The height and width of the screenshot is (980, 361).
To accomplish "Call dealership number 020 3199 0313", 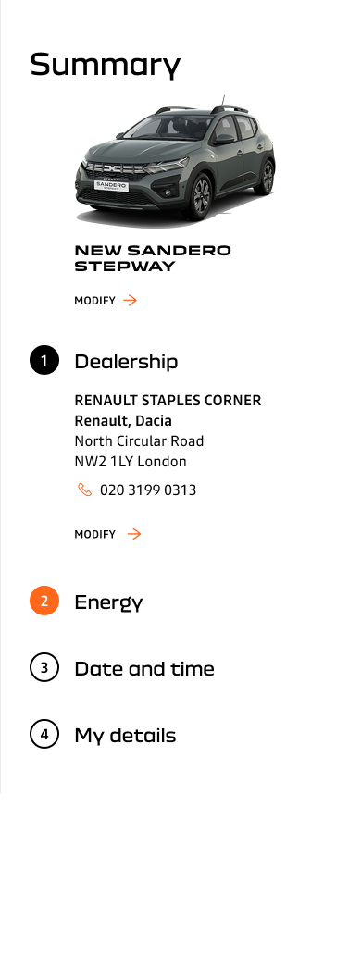I will (148, 490).
